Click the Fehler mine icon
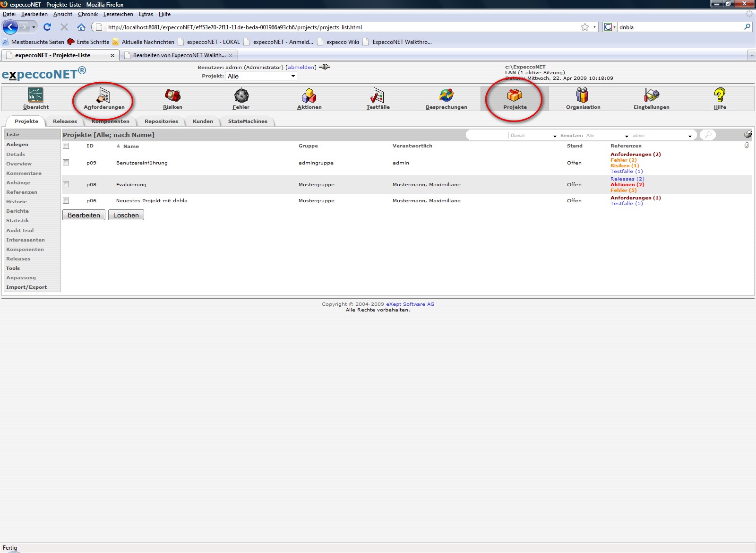The image size is (756, 553). 241,95
